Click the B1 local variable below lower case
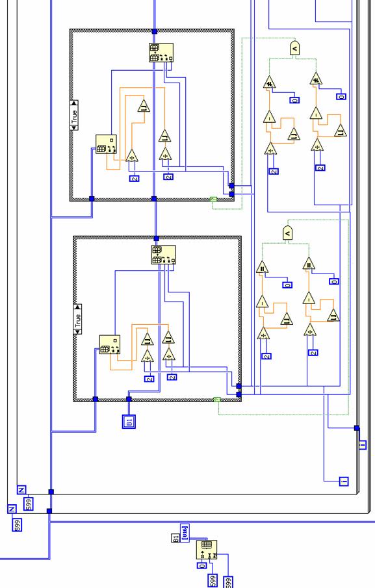The height and width of the screenshot is (588, 375). tap(129, 421)
